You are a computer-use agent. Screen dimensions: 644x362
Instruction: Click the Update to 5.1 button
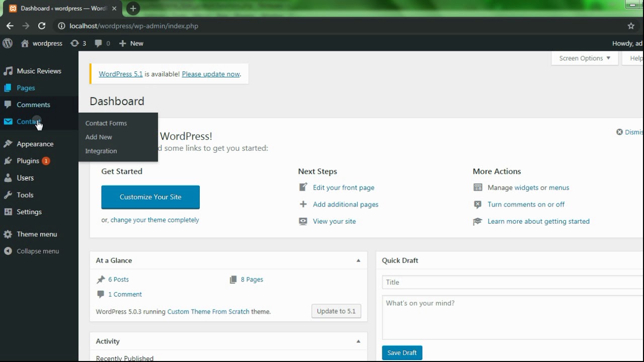pos(336,311)
